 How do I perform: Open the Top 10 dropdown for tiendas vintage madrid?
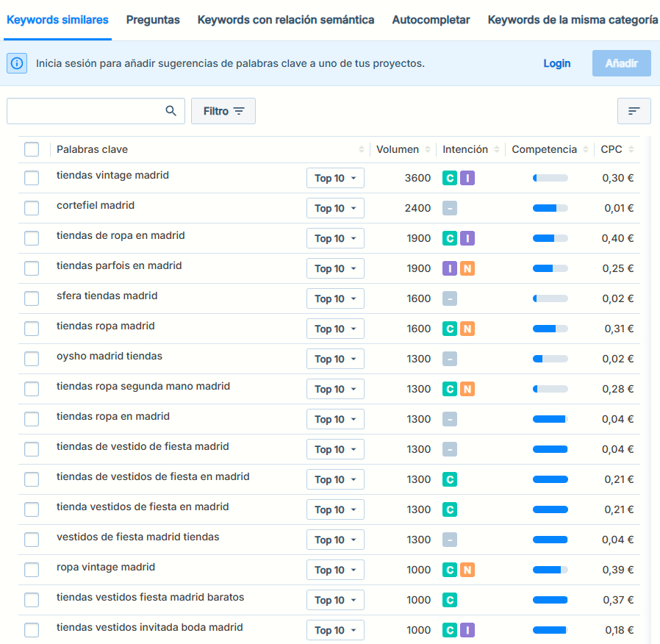335,179
